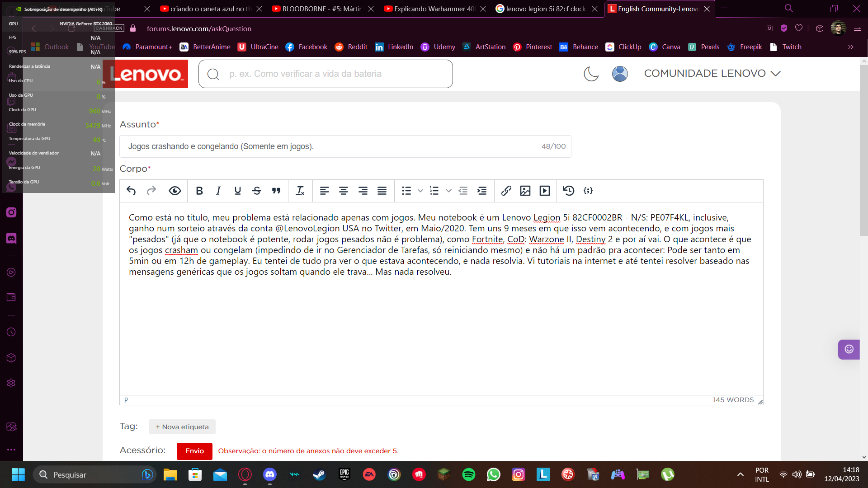Open Discord in Opera sidebar
The height and width of the screenshot is (488, 868).
click(x=11, y=238)
